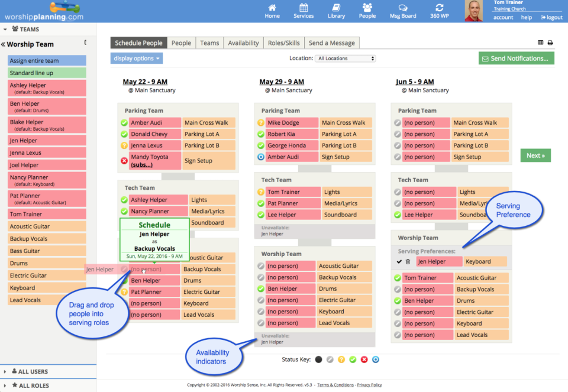This screenshot has height=392, width=568.
Task: Click George Honda in May 29 Parking Team
Action: (292, 145)
